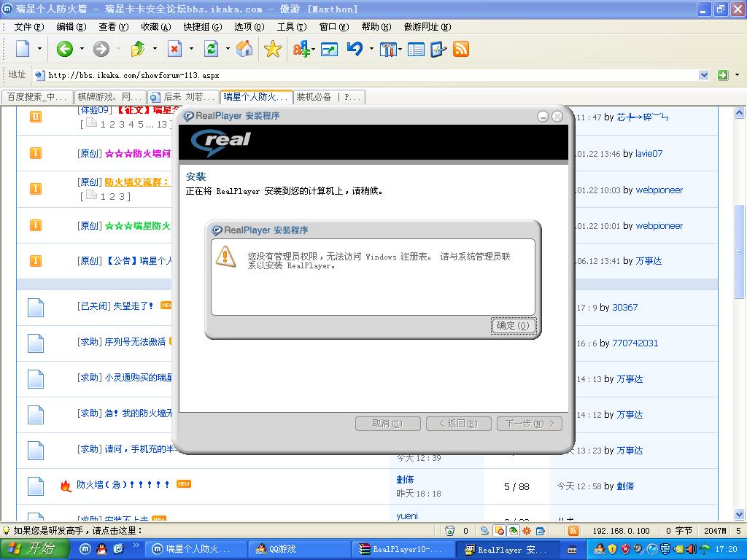The image size is (747, 560).
Task: Click the address bar URL field
Action: click(x=367, y=75)
